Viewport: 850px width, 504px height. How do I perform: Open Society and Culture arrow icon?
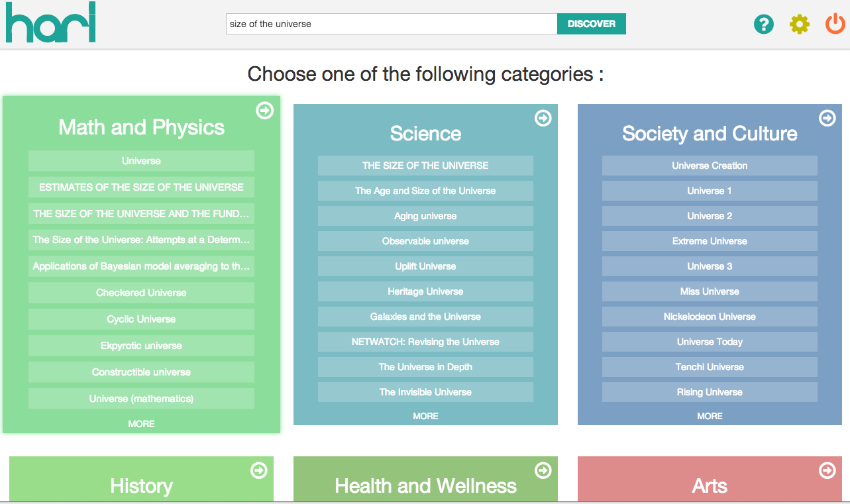click(x=827, y=118)
